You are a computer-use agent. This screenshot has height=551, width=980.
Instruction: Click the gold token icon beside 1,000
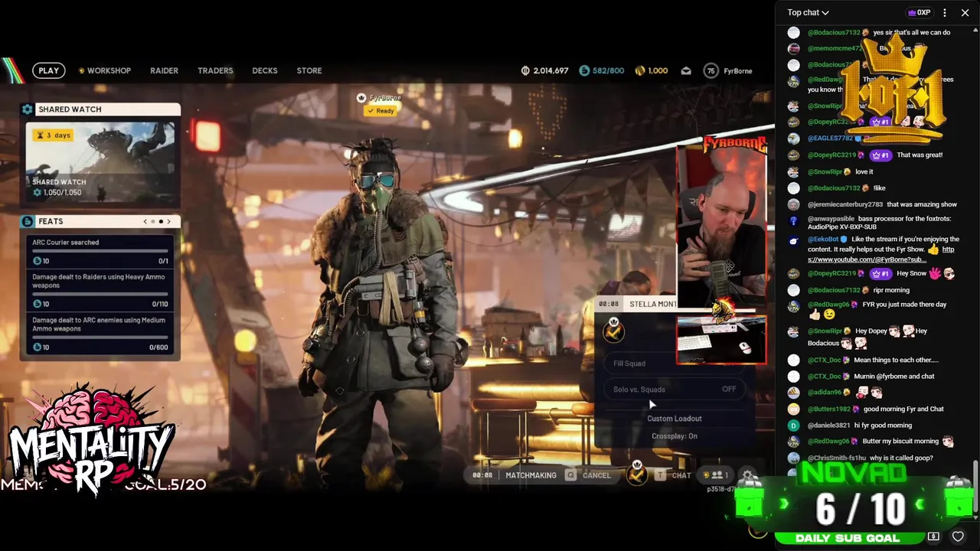[640, 70]
